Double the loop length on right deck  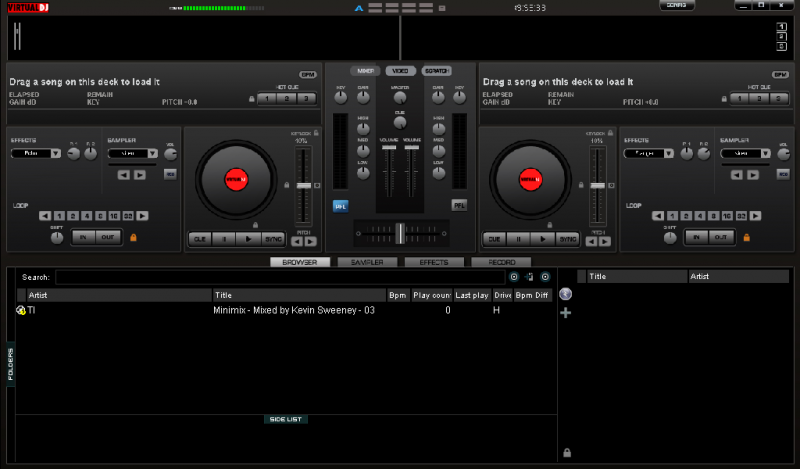(756, 216)
